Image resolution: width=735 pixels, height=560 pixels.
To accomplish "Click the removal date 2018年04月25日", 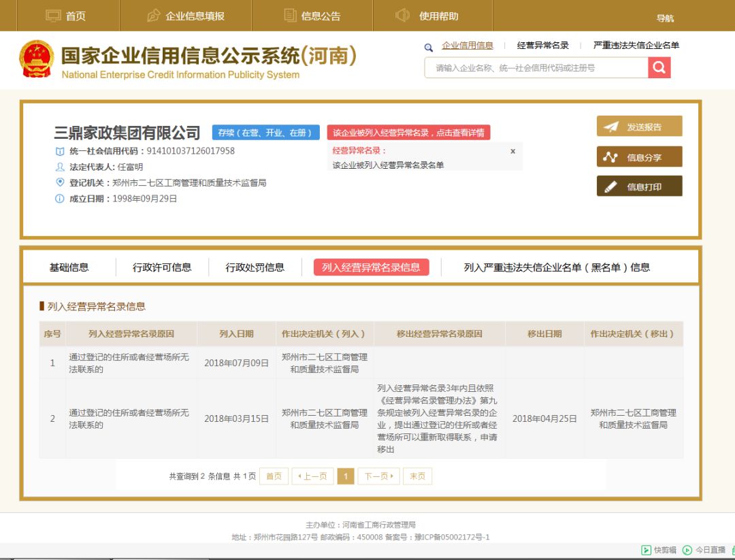I will 544,418.
